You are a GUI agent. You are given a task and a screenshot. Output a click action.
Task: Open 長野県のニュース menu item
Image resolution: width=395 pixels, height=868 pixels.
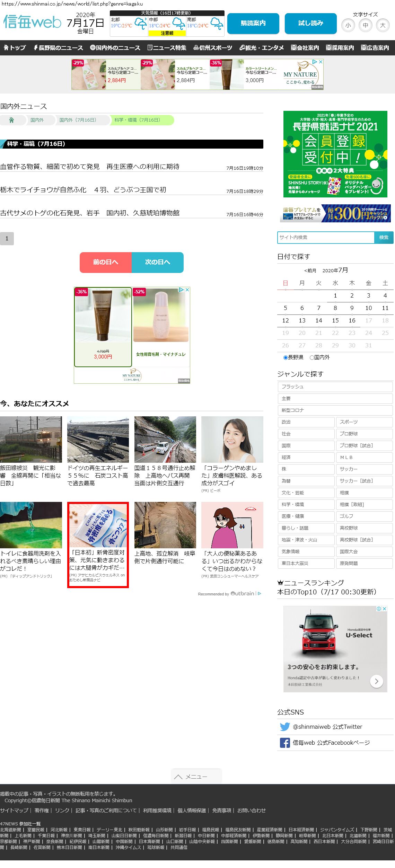58,48
